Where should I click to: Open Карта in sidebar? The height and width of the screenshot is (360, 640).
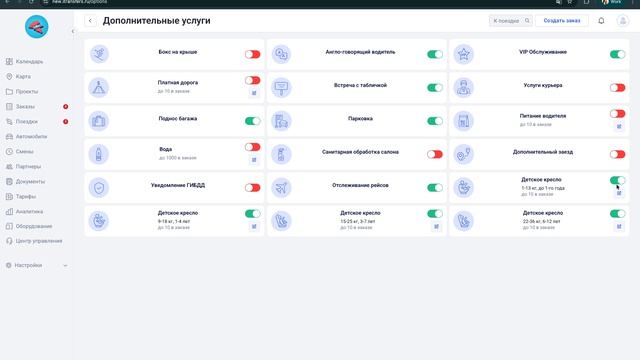18,77
